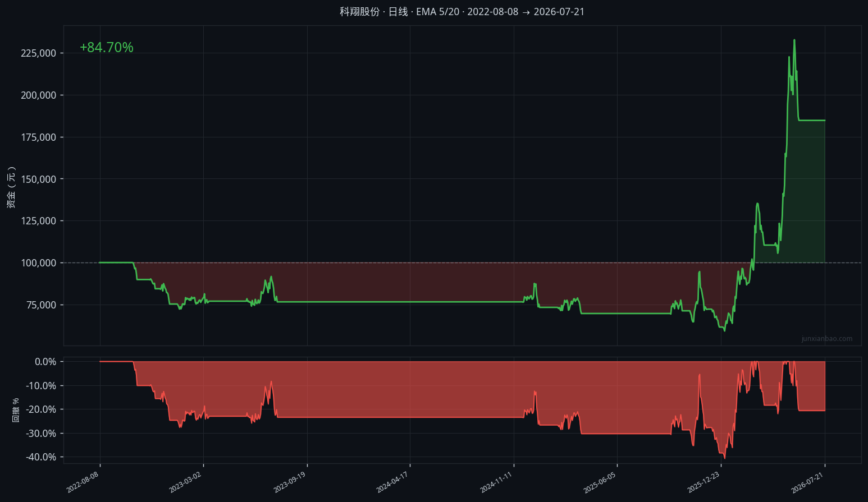Screen dimensions: 868x502
Task: Click the +84.70% return label
Action: click(x=107, y=48)
